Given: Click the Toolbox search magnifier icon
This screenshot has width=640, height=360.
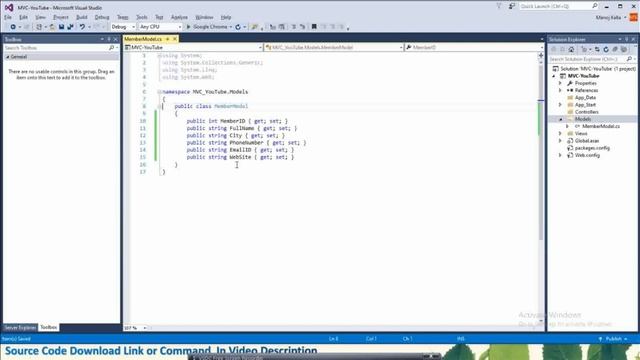Looking at the screenshot, I should click(111, 48).
